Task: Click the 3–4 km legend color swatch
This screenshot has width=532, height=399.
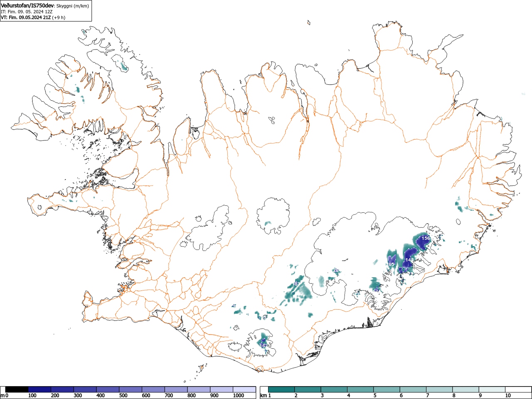Action: pos(335,389)
